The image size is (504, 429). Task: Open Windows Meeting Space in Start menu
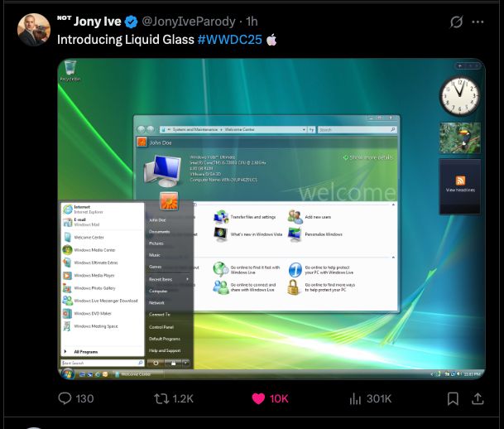pyautogui.click(x=102, y=326)
